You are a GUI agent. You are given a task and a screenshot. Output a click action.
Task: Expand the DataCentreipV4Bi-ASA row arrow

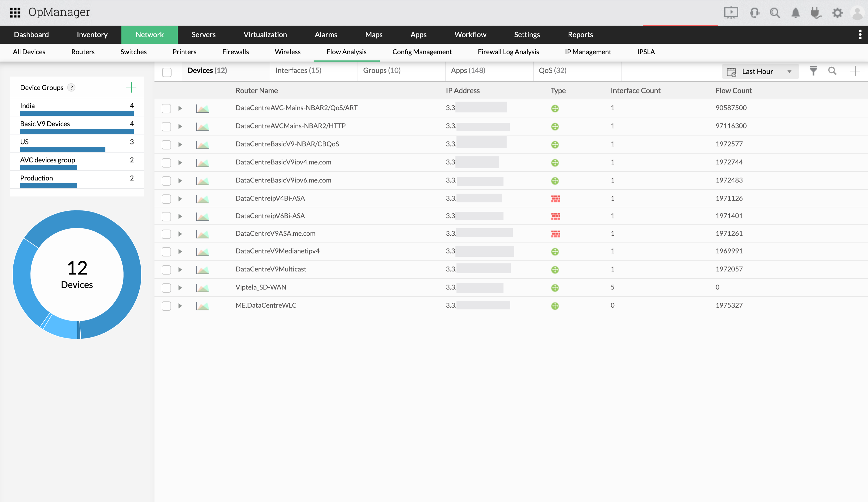(180, 199)
